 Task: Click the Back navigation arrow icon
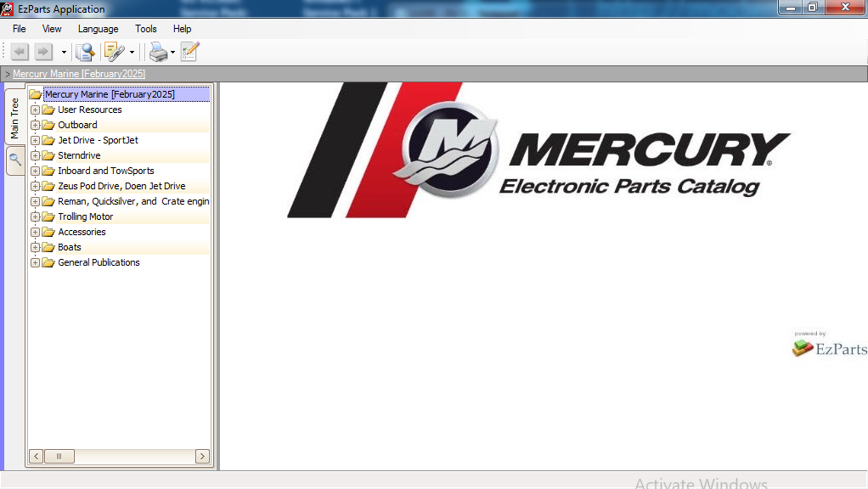tap(20, 52)
